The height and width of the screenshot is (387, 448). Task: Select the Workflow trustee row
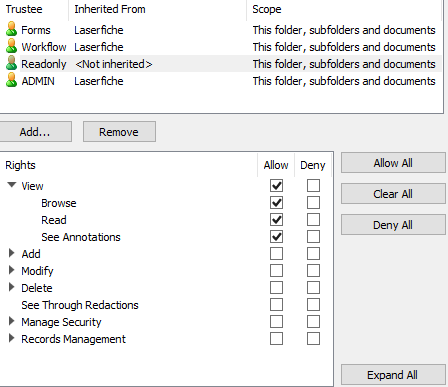[x=221, y=47]
